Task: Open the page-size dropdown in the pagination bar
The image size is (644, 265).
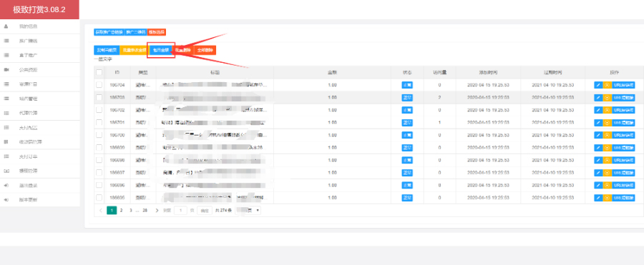Action: (248, 210)
